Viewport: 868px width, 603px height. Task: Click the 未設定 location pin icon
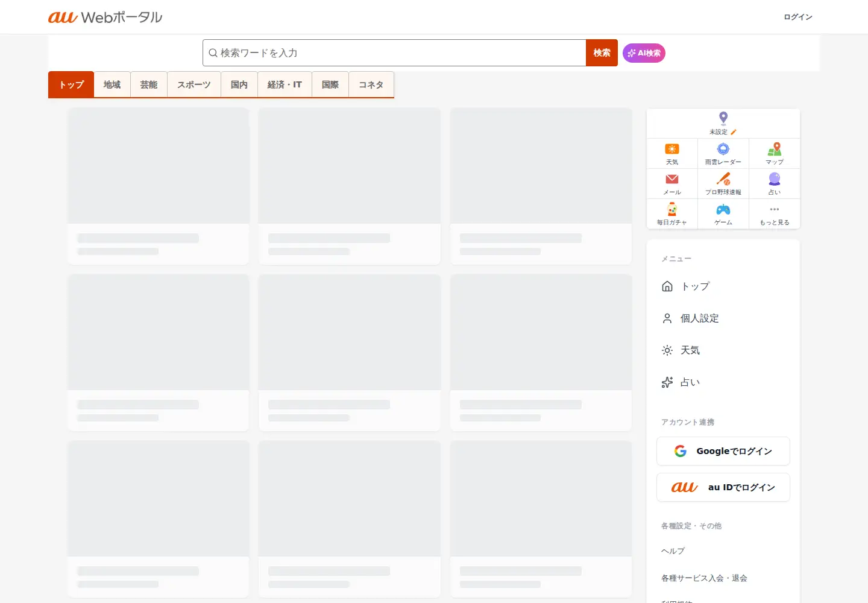pyautogui.click(x=723, y=118)
